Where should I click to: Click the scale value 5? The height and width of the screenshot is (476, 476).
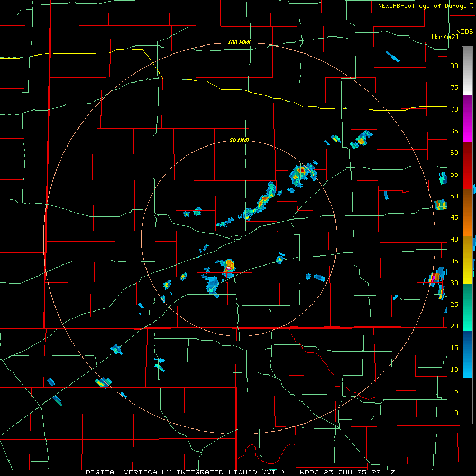click(x=456, y=391)
